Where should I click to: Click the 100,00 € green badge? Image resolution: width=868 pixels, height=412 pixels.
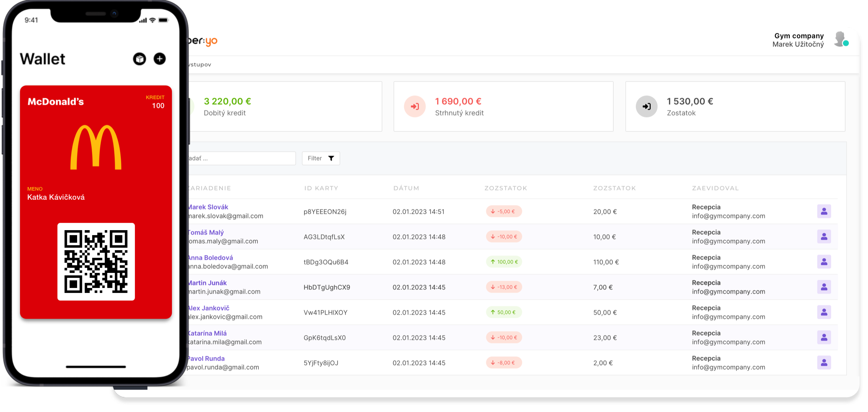[504, 262]
